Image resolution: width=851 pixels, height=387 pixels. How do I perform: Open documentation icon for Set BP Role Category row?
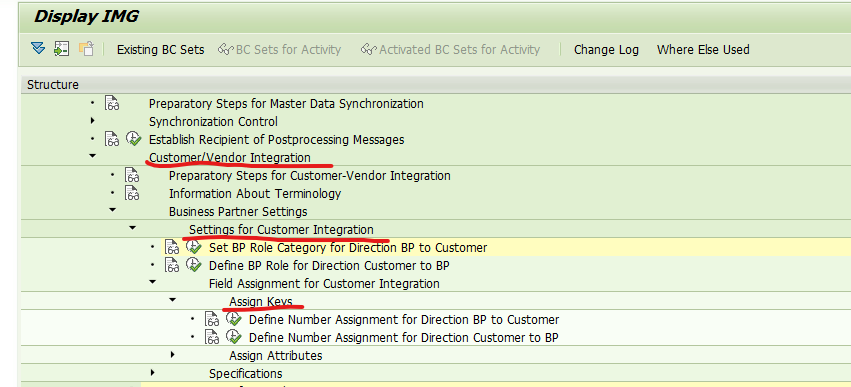pos(173,248)
